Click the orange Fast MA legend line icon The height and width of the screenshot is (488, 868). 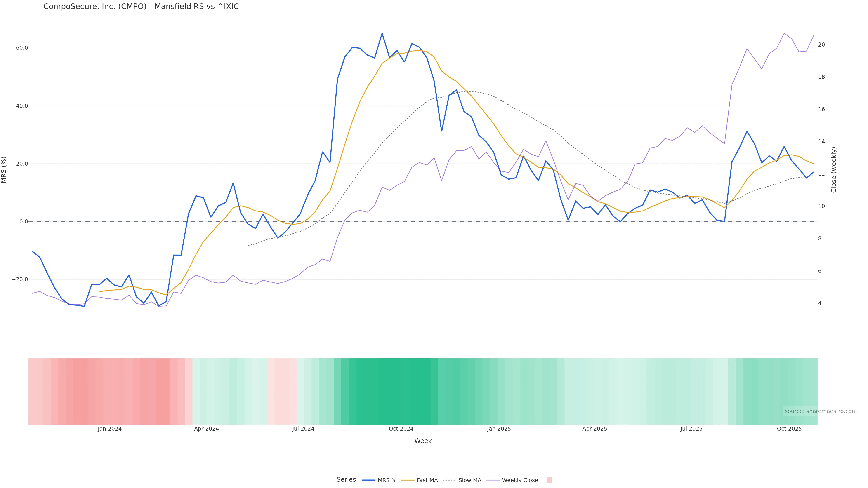point(408,480)
